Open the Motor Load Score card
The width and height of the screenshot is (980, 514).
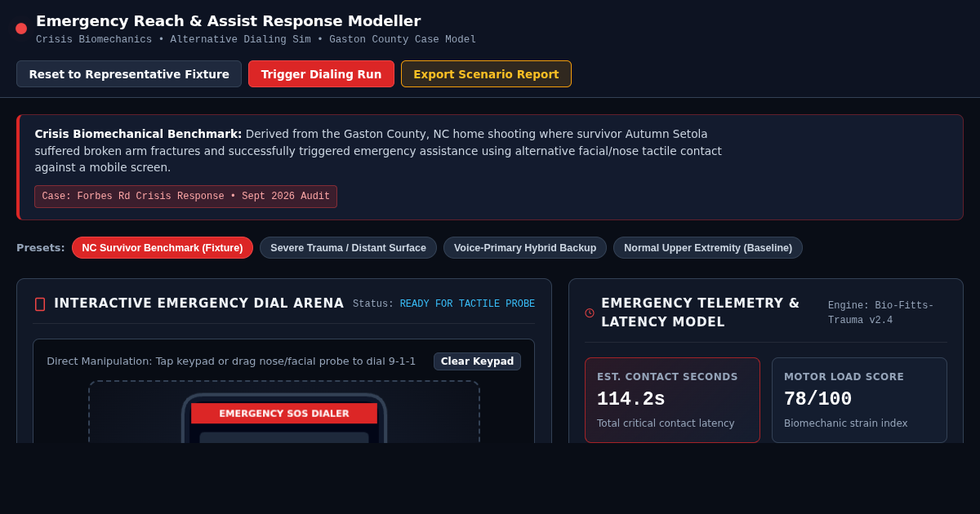coord(859,400)
